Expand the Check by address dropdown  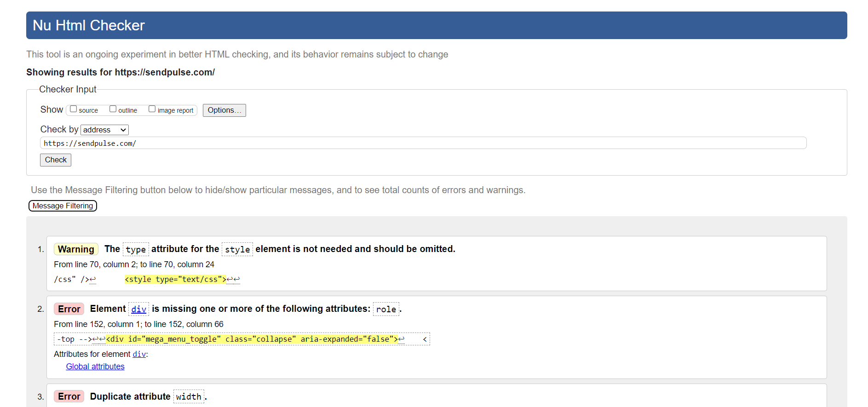tap(104, 130)
